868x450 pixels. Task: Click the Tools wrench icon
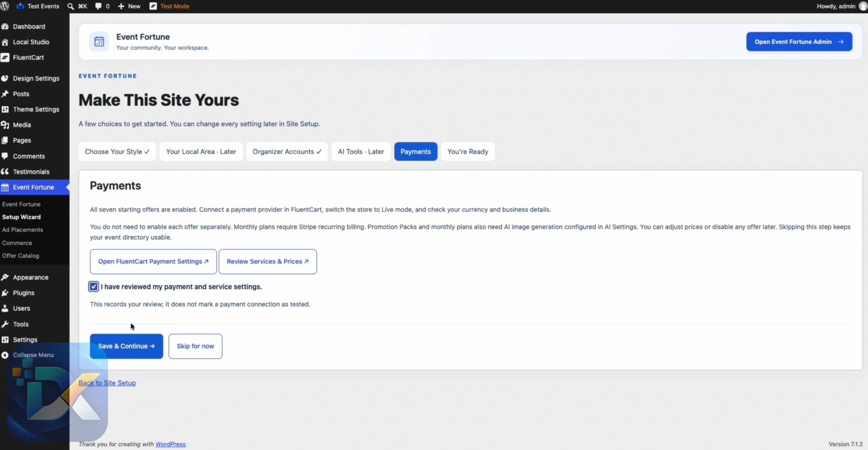(5, 324)
